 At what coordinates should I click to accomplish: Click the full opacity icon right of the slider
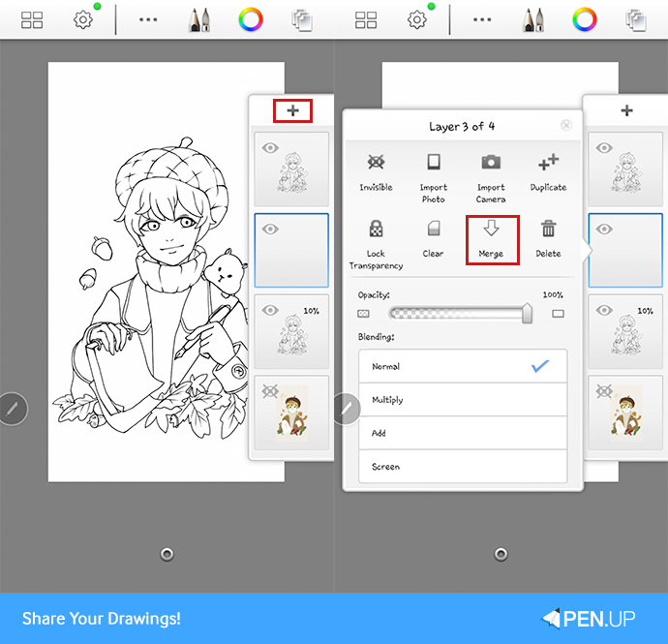(x=558, y=314)
